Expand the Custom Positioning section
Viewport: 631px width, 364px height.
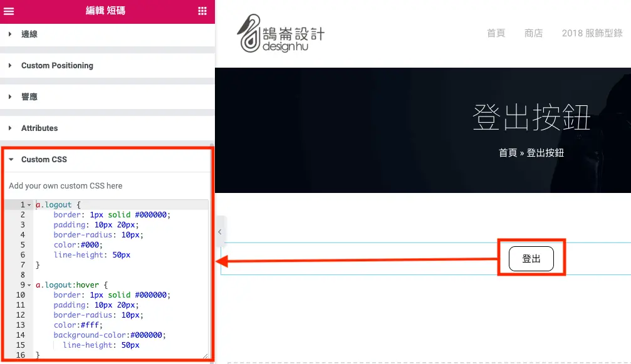[x=107, y=66]
